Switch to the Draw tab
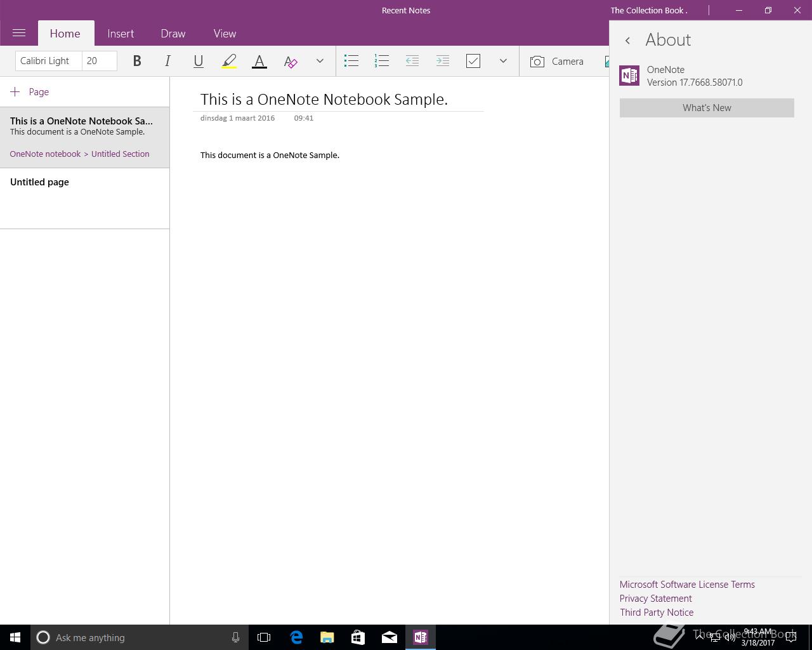The image size is (812, 650). coord(173,34)
